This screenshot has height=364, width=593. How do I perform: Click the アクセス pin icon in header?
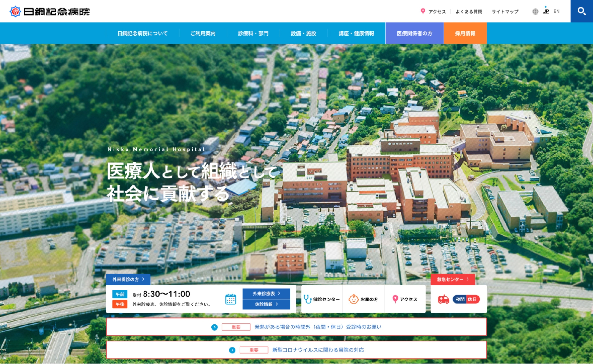point(423,11)
